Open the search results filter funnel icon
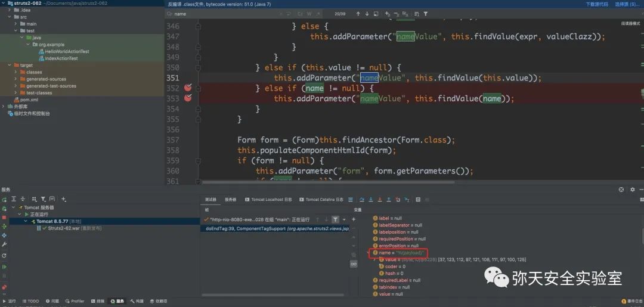The width and height of the screenshot is (644, 307). coord(426,14)
